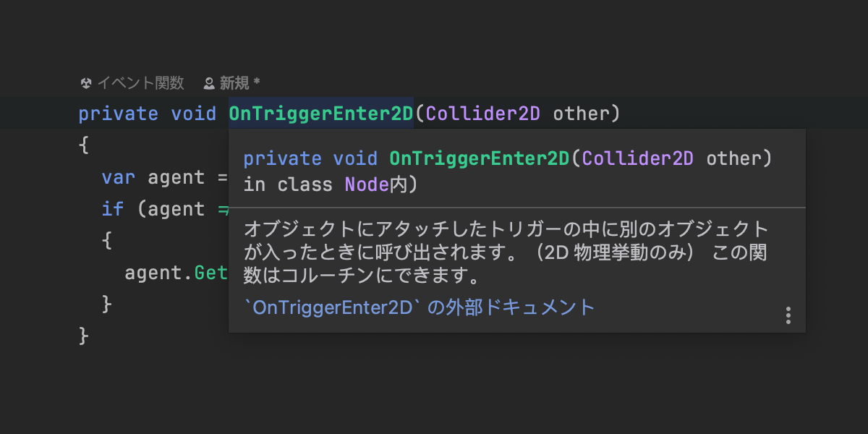Open the OnTriggerEnter2D の外部ドキュメント link

[420, 307]
